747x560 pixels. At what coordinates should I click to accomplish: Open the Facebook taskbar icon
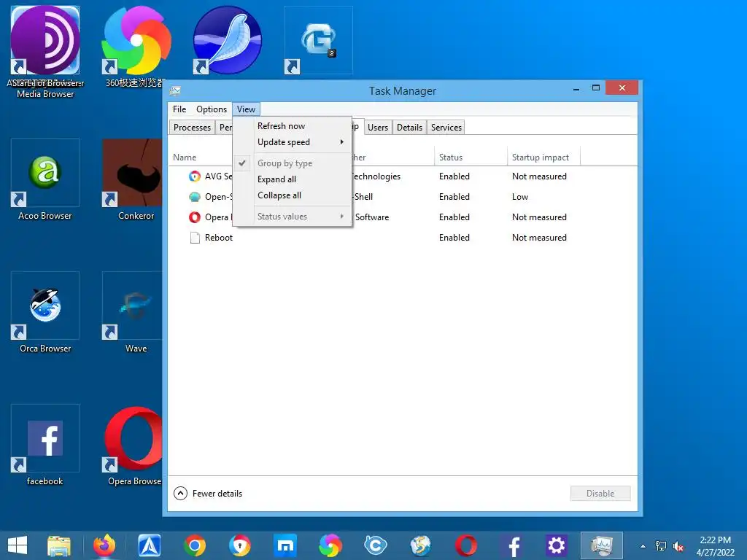513,545
